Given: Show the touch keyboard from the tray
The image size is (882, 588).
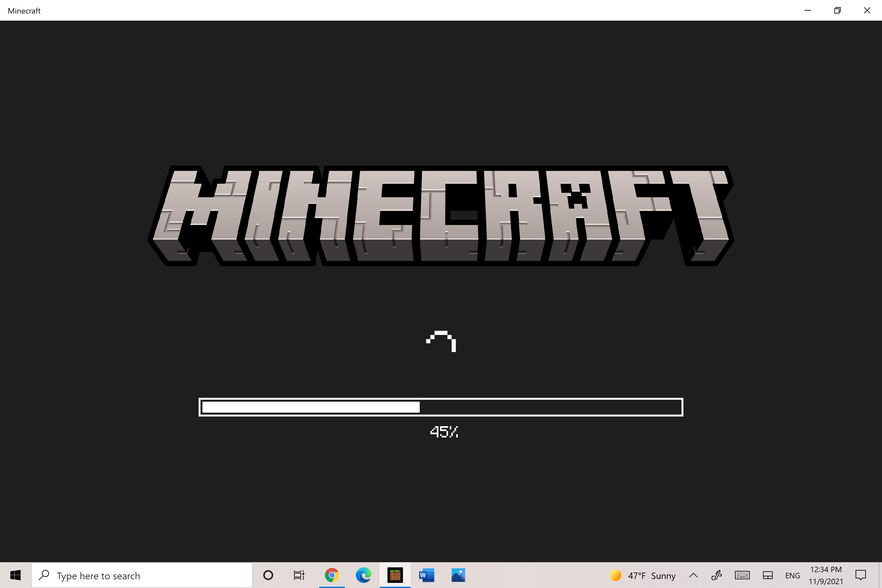Looking at the screenshot, I should click(742, 575).
